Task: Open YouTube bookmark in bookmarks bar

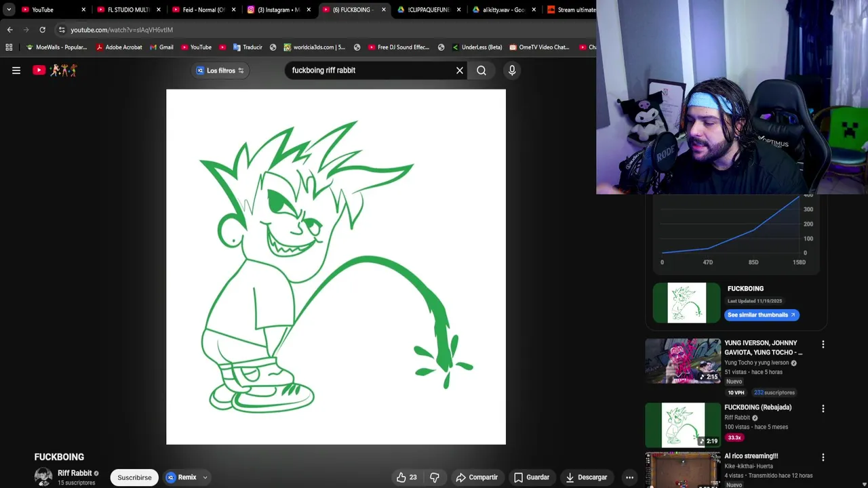Action: click(x=196, y=47)
